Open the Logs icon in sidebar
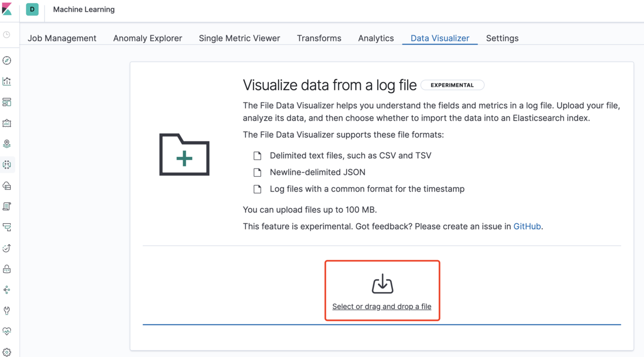Screen dimensions: 644x357 [7, 206]
